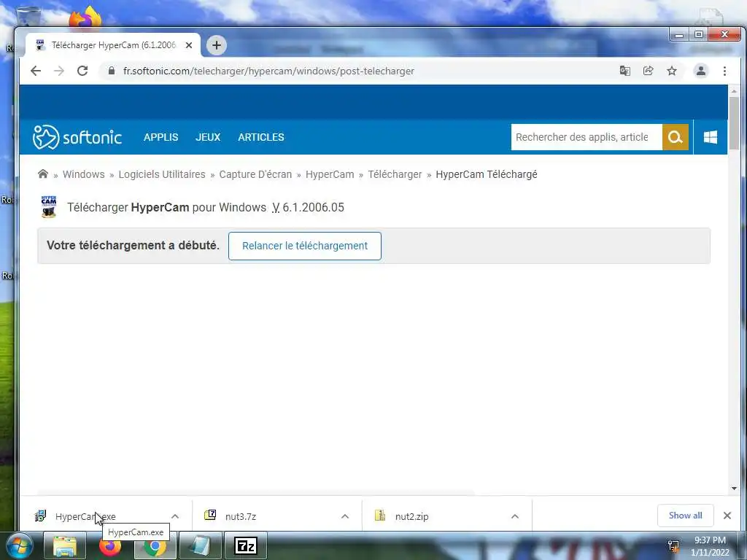This screenshot has height=560, width=747.
Task: Click the page scrollbar up arrow
Action: 734,90
